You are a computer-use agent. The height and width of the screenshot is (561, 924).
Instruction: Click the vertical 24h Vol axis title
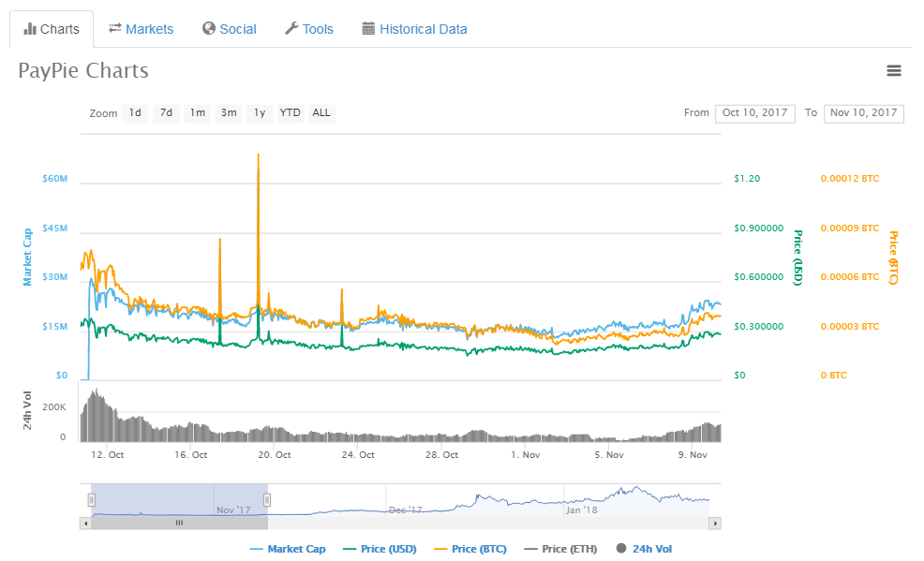27,410
